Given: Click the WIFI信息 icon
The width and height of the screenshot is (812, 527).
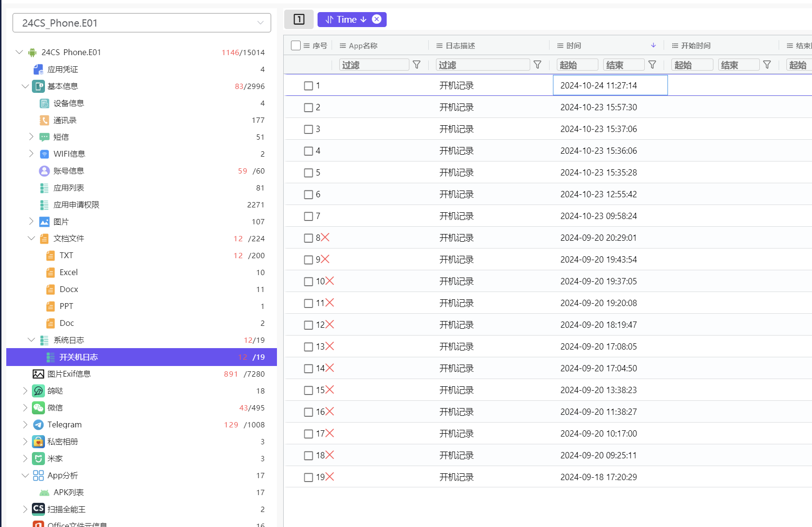Looking at the screenshot, I should (44, 154).
